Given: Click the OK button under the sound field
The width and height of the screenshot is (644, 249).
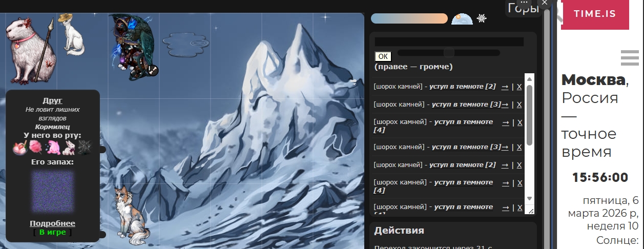Looking at the screenshot, I should [383, 56].
